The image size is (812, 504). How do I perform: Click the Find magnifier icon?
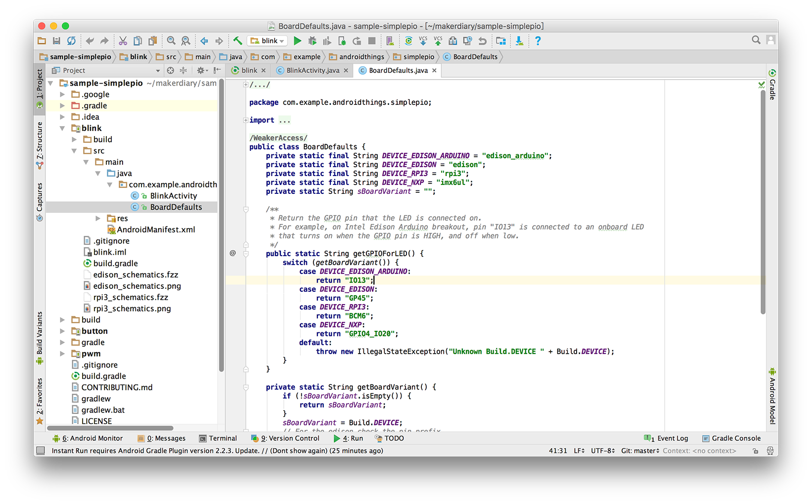point(171,41)
